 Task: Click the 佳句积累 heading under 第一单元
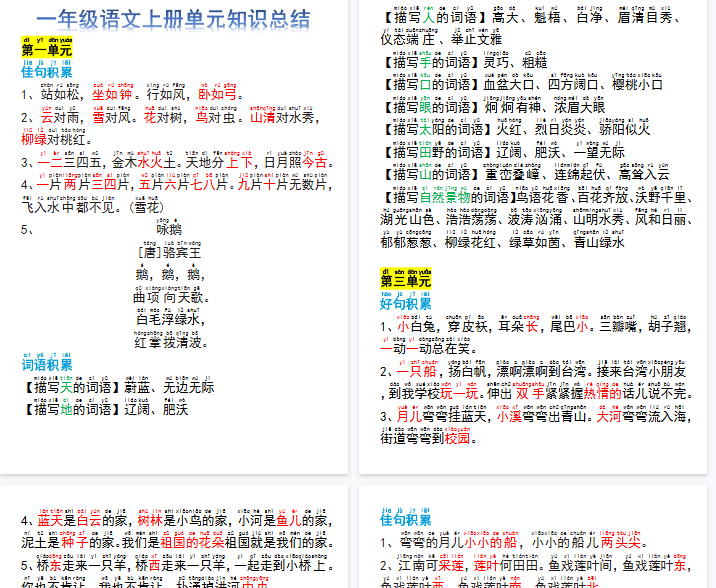point(47,69)
